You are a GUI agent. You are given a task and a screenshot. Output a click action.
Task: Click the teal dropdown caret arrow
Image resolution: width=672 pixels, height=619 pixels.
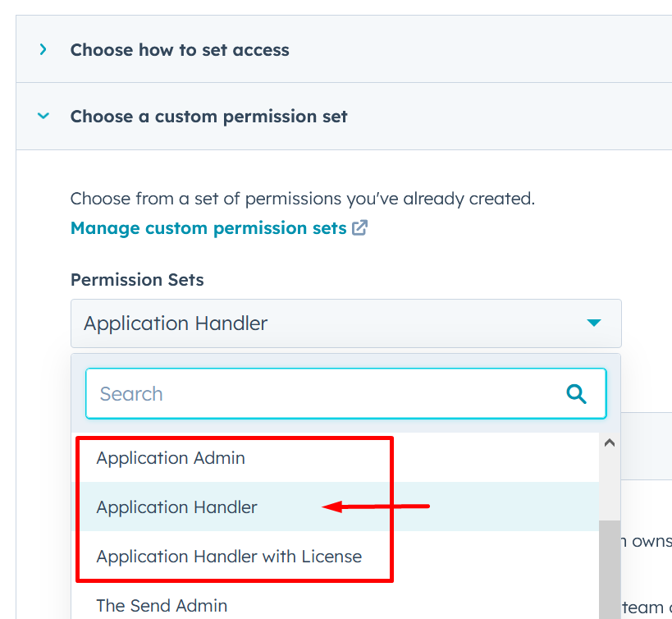click(594, 323)
